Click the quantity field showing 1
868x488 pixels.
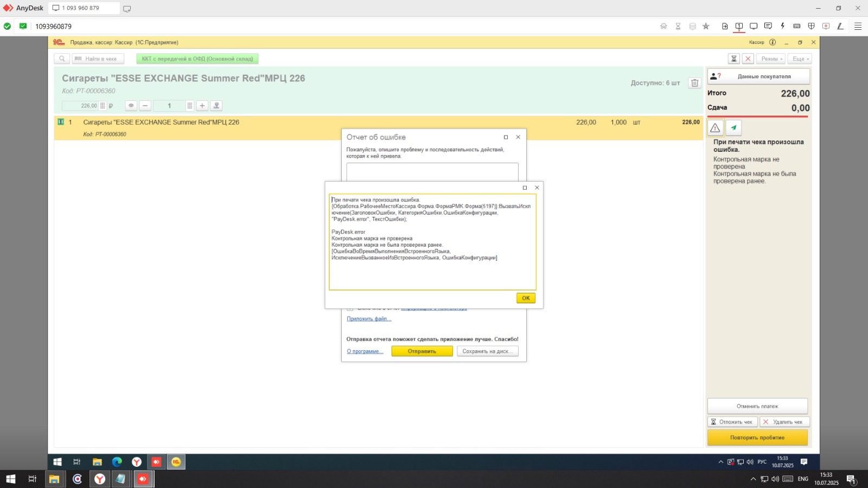[x=169, y=106]
